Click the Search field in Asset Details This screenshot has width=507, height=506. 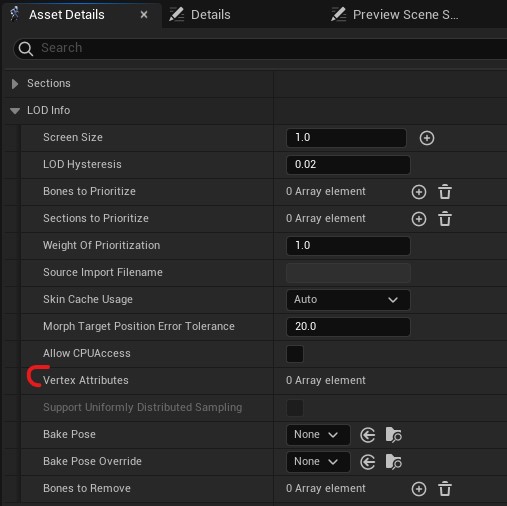coord(260,48)
